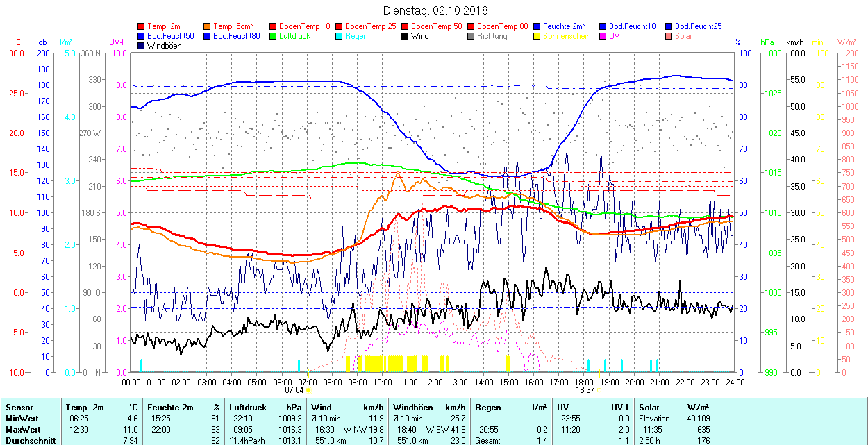Click the Wind label in the legend
This screenshot has height=445, width=868.
tap(419, 36)
